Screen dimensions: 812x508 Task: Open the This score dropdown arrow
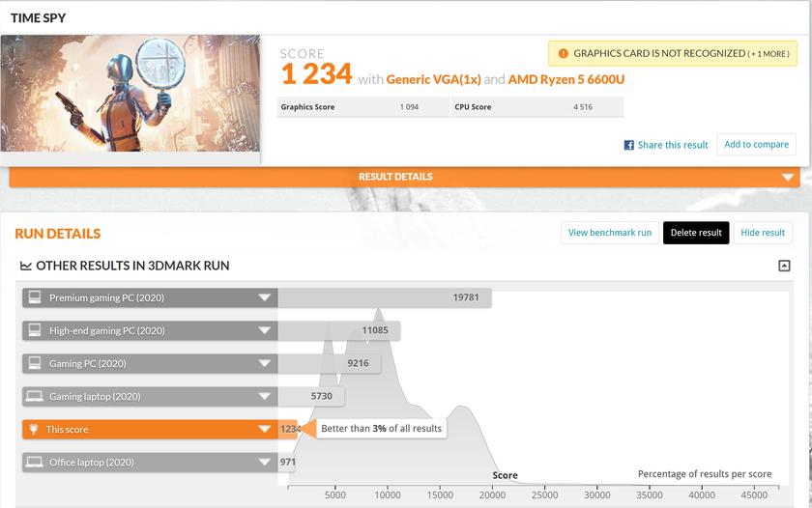coord(264,429)
